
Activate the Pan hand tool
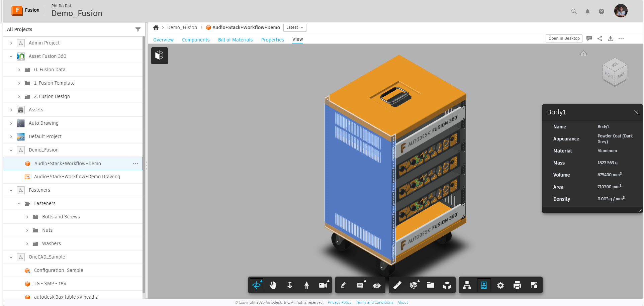coord(273,285)
